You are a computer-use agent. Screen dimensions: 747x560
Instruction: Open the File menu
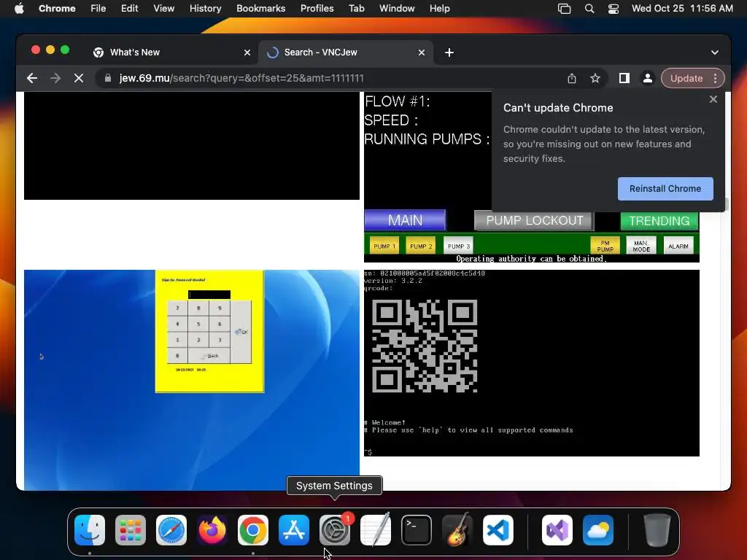[x=98, y=9]
